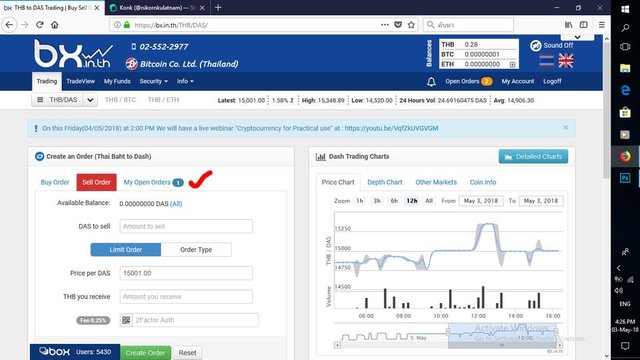This screenshot has width=640, height=360.
Task: Open Detailed Charts button
Action: point(533,157)
